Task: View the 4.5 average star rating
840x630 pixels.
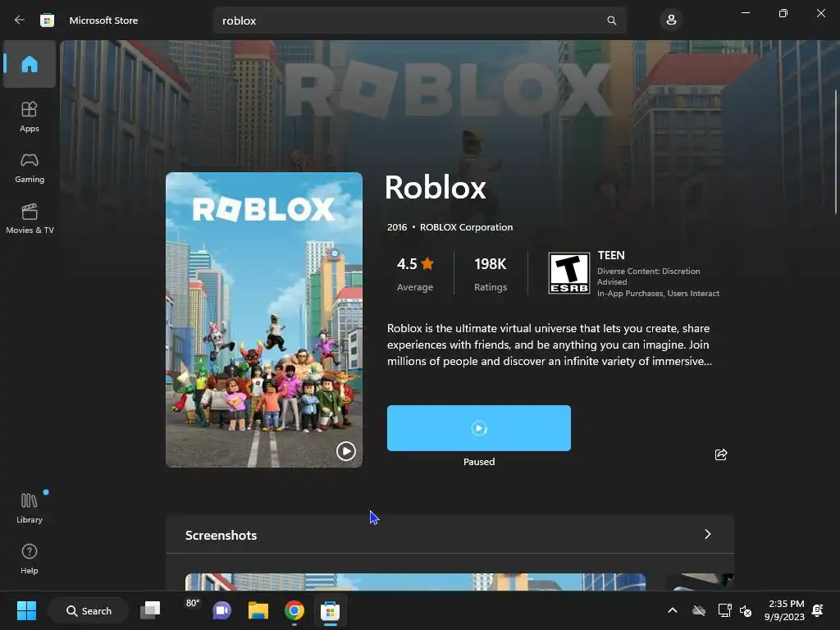Action: 415,274
